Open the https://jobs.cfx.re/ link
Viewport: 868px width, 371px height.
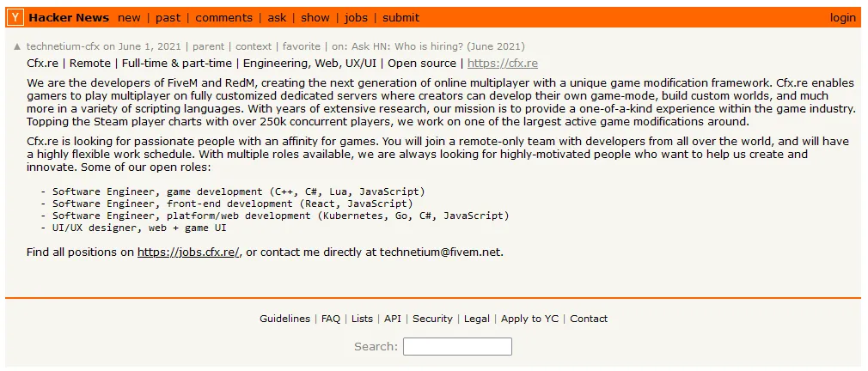(x=189, y=252)
